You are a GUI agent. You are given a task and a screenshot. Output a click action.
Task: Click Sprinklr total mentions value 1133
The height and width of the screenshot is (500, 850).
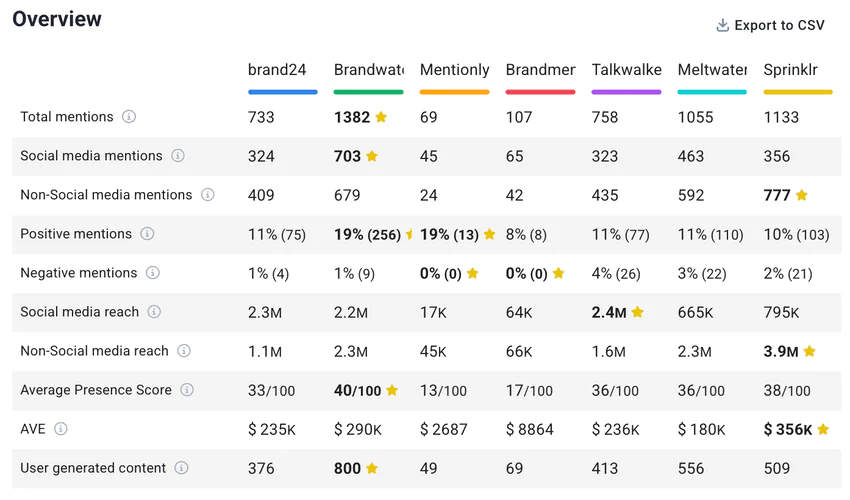(x=781, y=117)
